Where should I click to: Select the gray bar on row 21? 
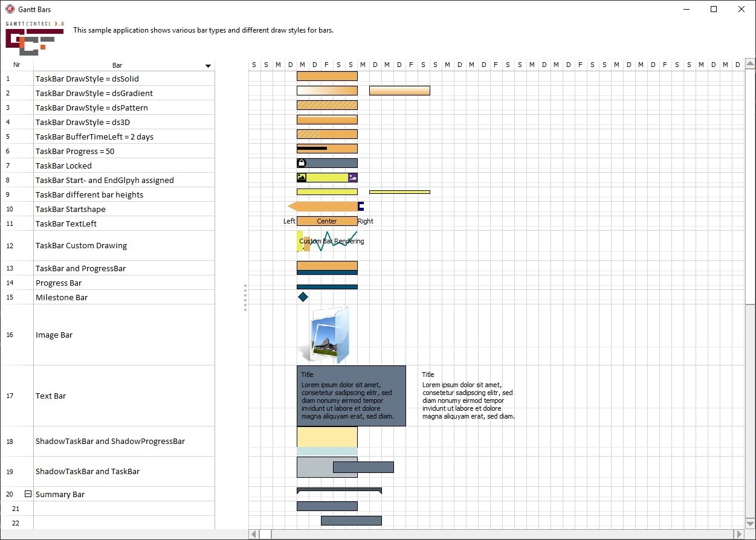click(x=327, y=506)
